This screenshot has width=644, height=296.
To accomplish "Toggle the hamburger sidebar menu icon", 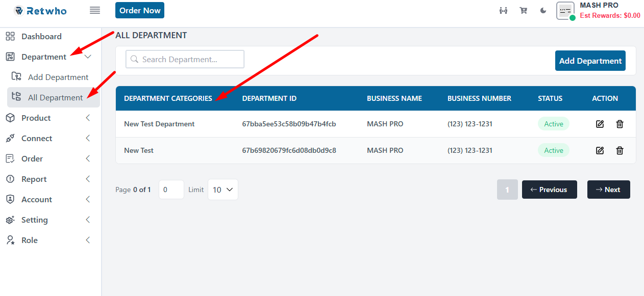I will [94, 10].
